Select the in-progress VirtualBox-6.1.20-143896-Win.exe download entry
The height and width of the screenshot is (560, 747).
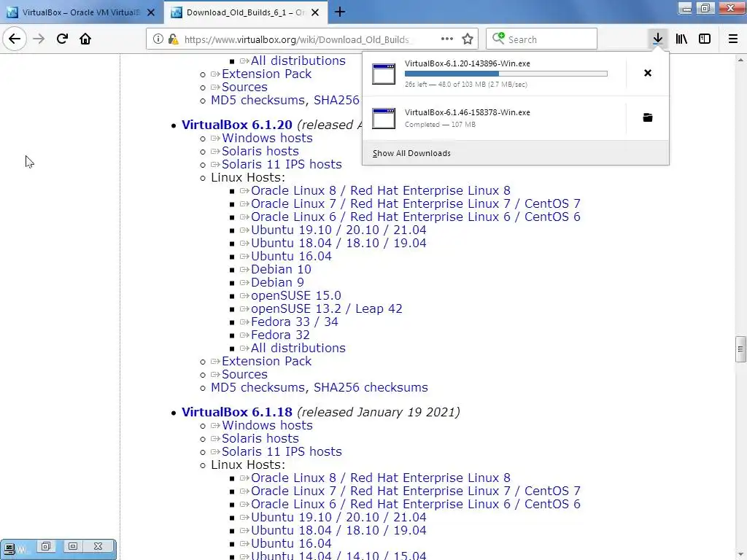(494, 74)
